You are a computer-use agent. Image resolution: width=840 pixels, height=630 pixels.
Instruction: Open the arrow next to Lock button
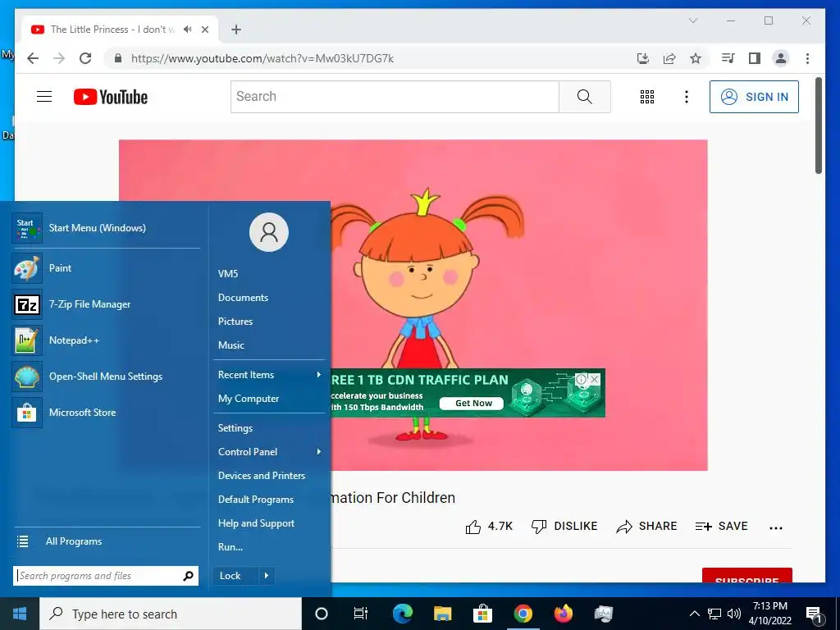[x=267, y=576]
